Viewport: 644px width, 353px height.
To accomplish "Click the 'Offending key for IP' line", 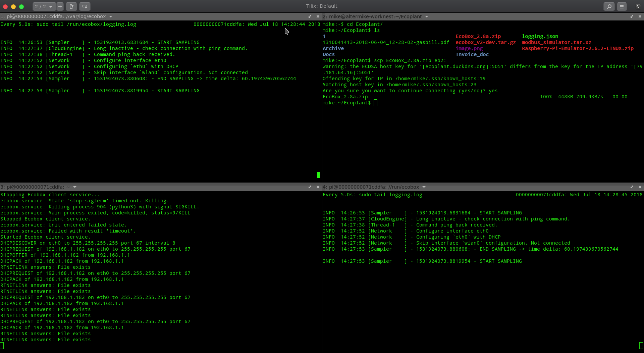I will click(x=404, y=79).
